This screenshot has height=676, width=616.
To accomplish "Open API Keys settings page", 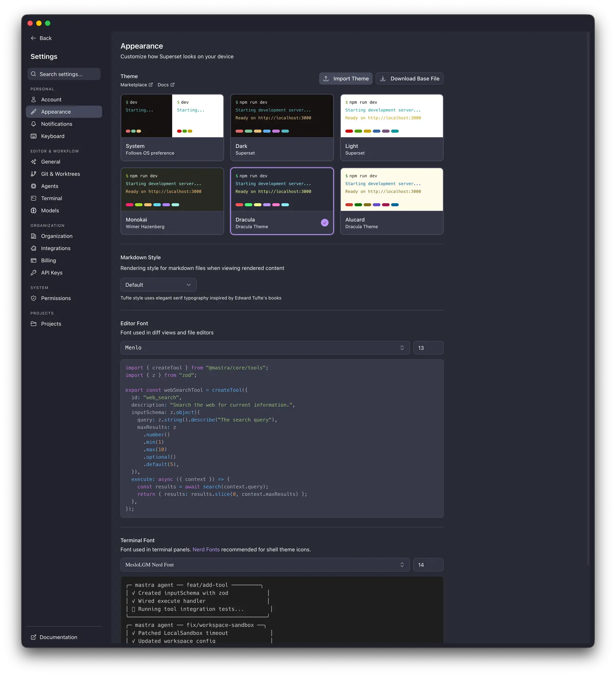I will pyautogui.click(x=64, y=273).
